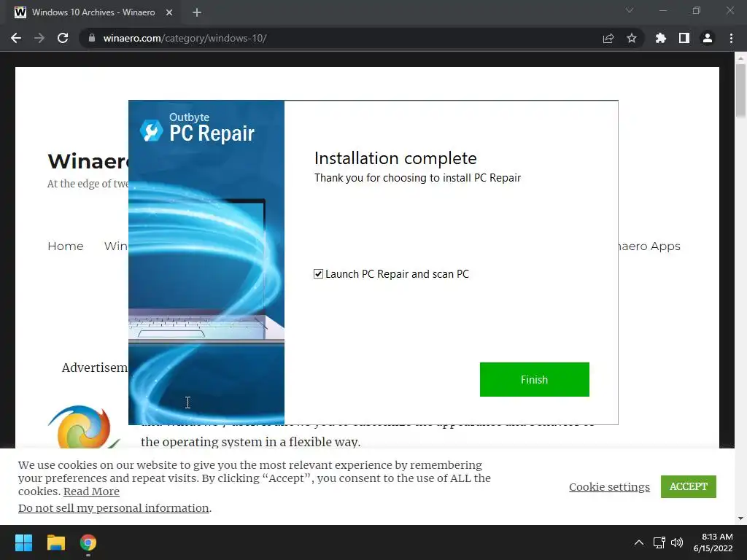Click the volume speaker tray icon

[x=677, y=542]
